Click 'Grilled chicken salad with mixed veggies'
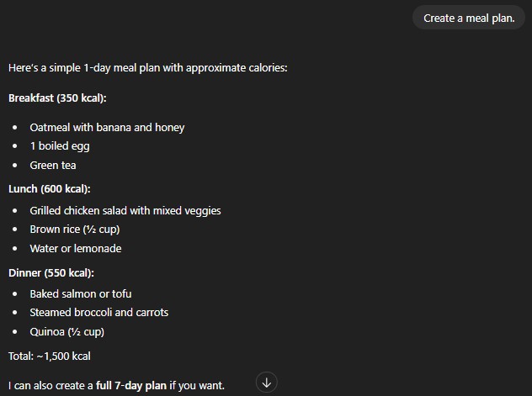This screenshot has height=396, width=532. pos(125,211)
